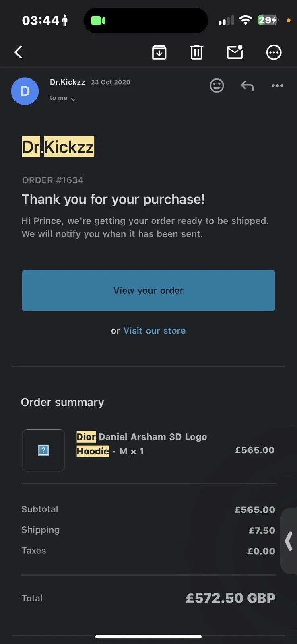
Task: Tap the back arrow to leave the email
Action: point(19,52)
